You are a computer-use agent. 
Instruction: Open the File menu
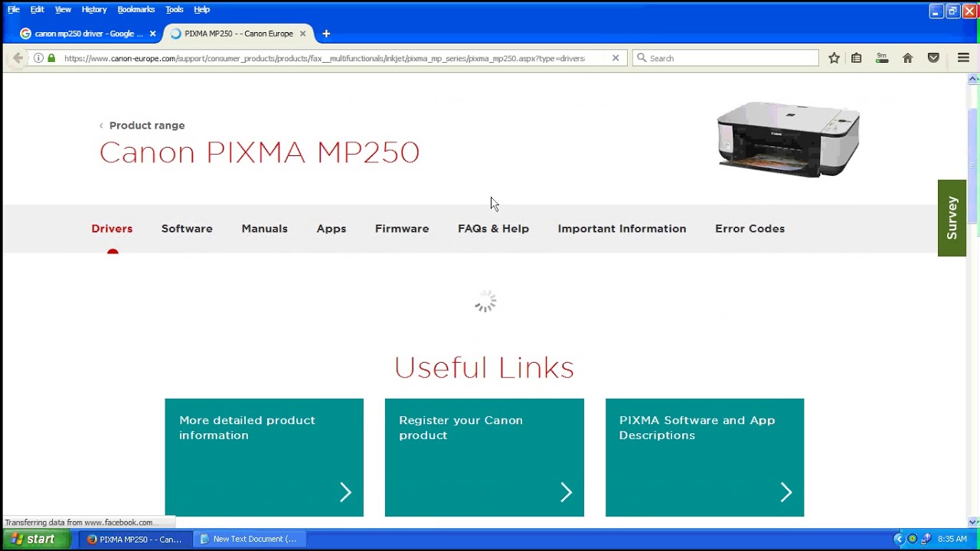click(14, 9)
